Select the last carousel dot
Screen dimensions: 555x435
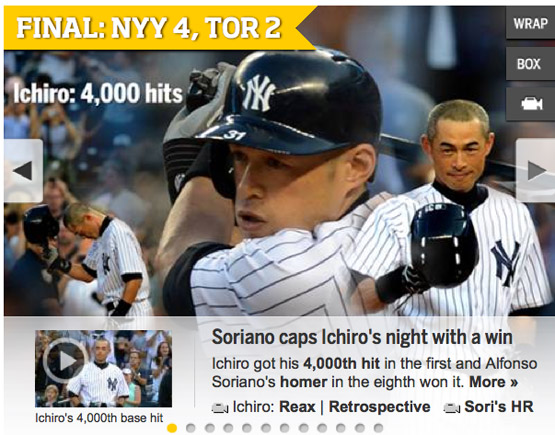pyautogui.click(x=378, y=428)
